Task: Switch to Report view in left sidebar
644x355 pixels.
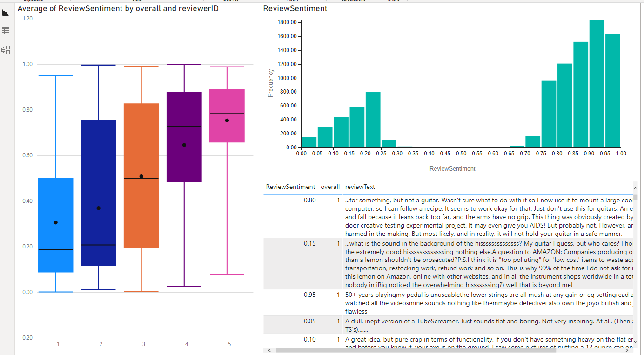Action: coord(6,13)
